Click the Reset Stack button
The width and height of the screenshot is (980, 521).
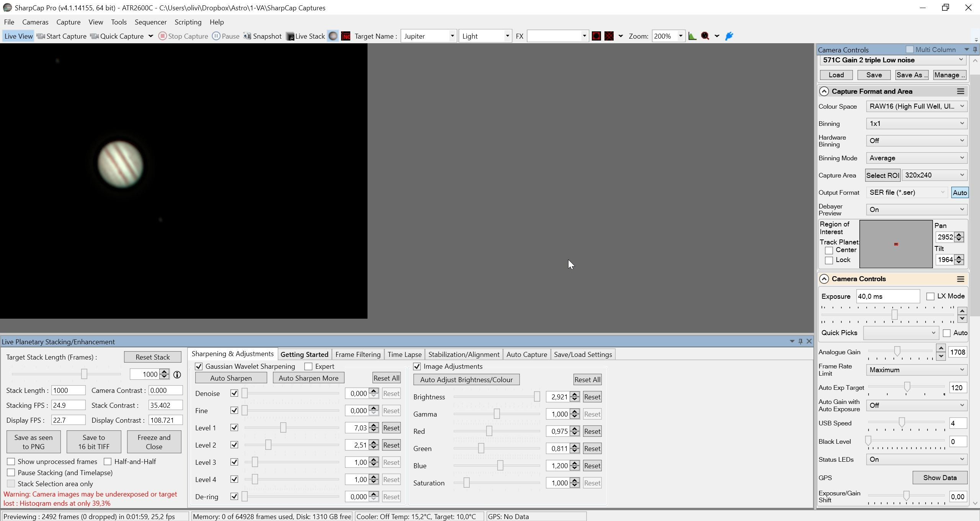pyautogui.click(x=152, y=357)
